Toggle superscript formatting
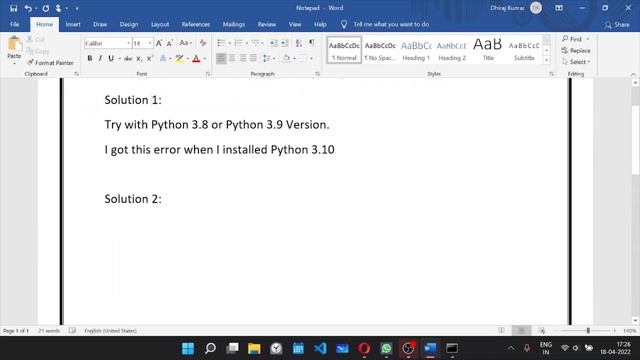 pos(150,59)
